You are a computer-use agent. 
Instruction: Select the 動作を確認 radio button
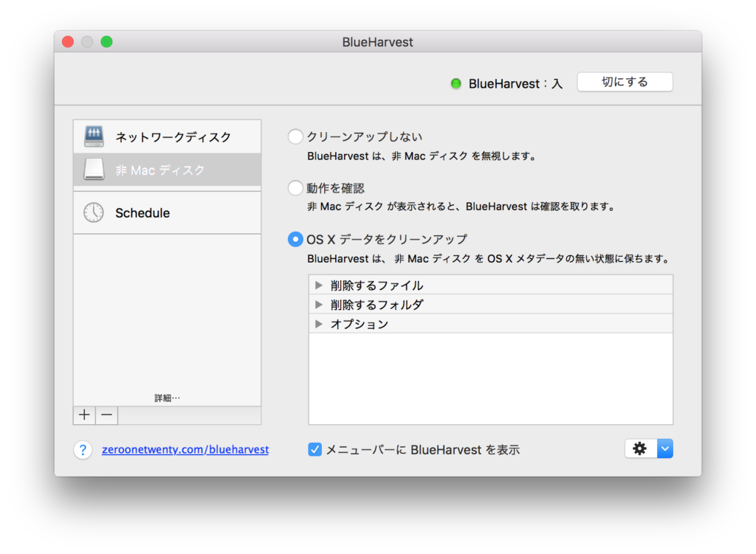[x=295, y=187]
